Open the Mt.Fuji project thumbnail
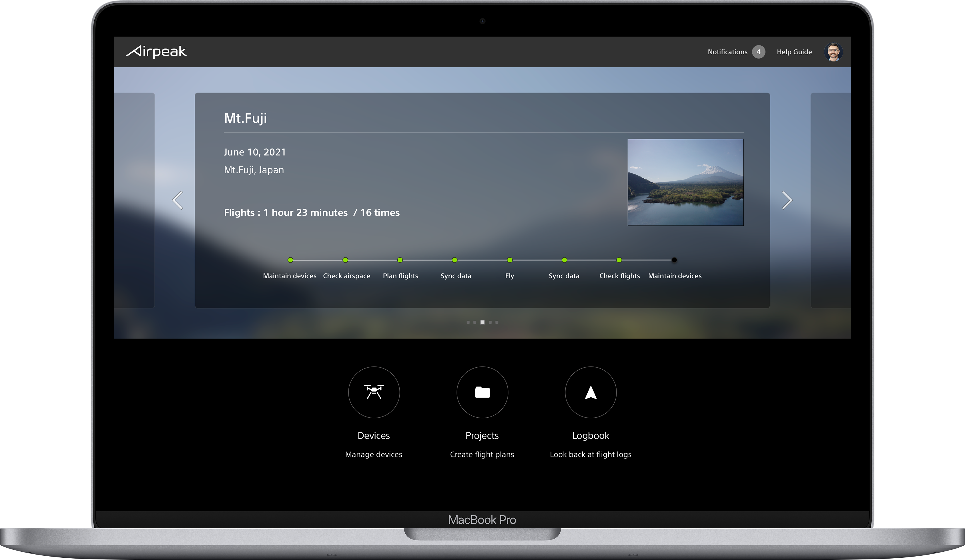The width and height of the screenshot is (965, 560). click(685, 182)
